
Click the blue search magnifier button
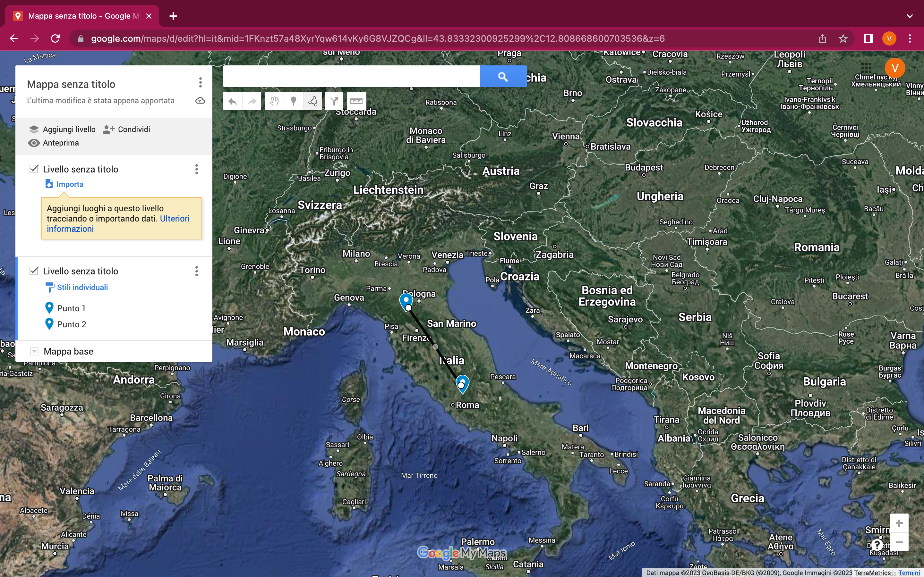pos(503,77)
